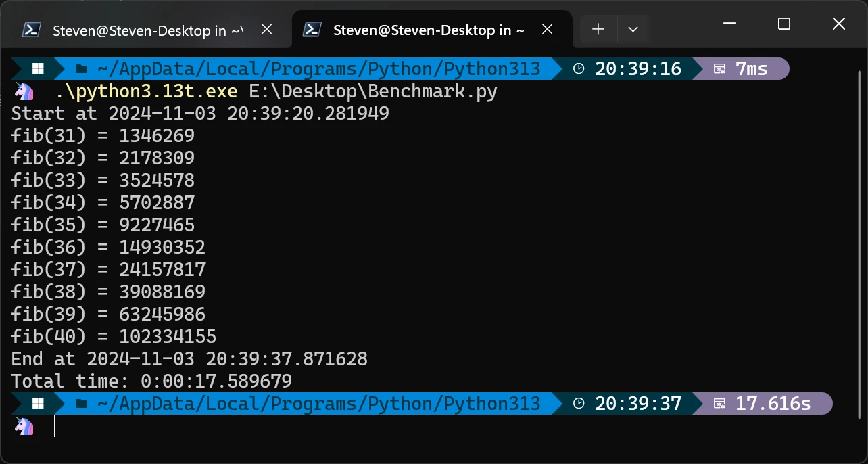868x464 pixels.
Task: Open a new terminal tab with the plus button
Action: tap(598, 29)
